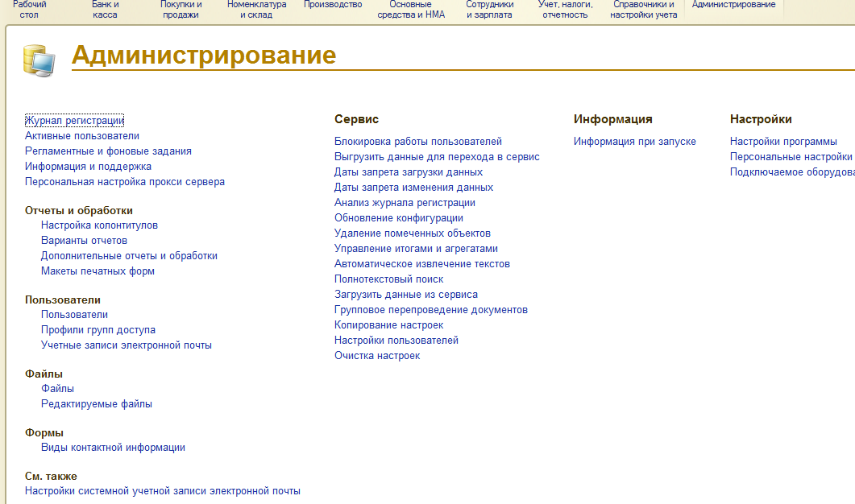Click Учетные записи электронной почты
855x504 pixels.
tap(126, 345)
